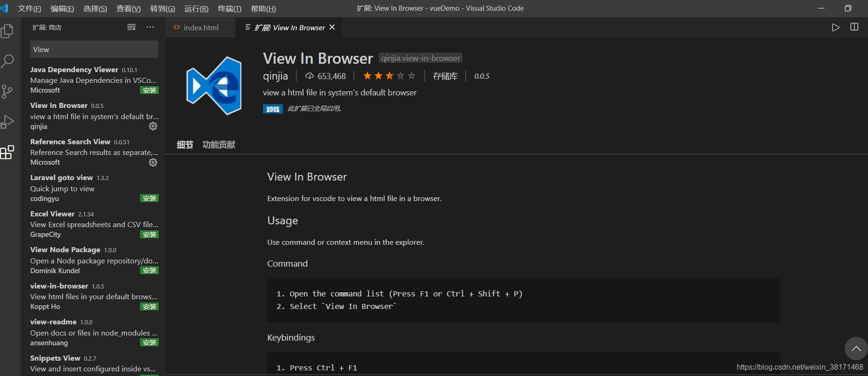Click the star rating of the extension
868x376 pixels.
click(x=389, y=76)
